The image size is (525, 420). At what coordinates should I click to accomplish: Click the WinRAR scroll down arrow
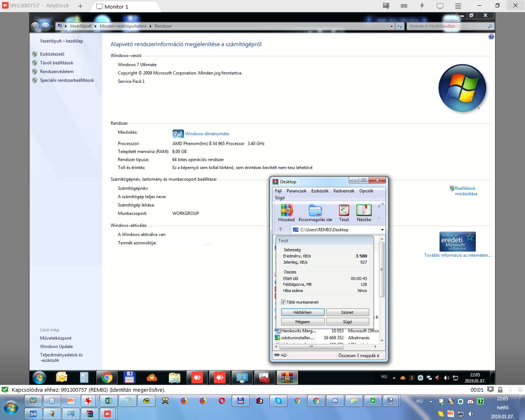[382, 340]
